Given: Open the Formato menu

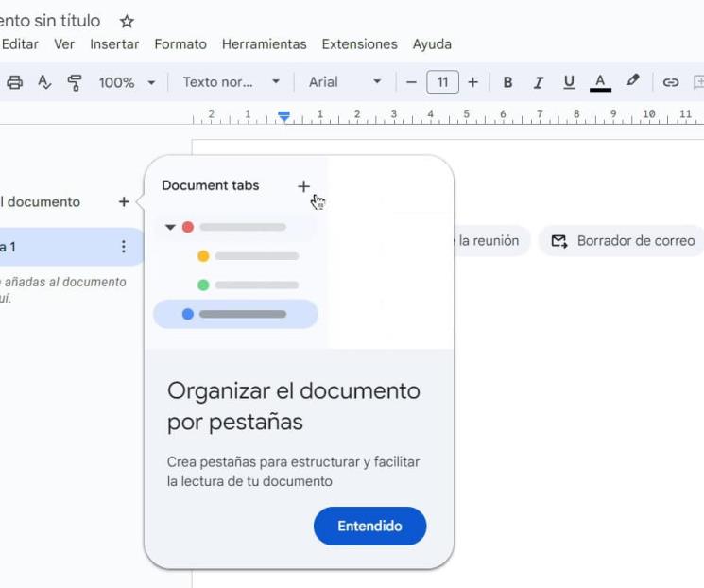Looking at the screenshot, I should click(180, 44).
